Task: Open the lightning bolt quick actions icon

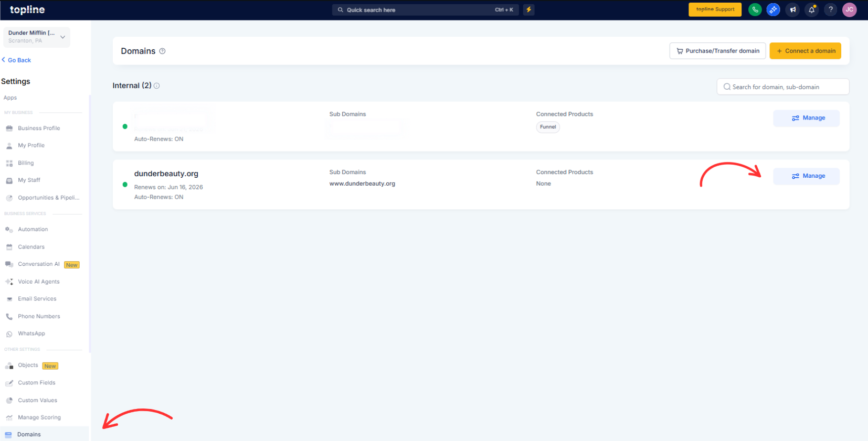Action: pos(528,10)
